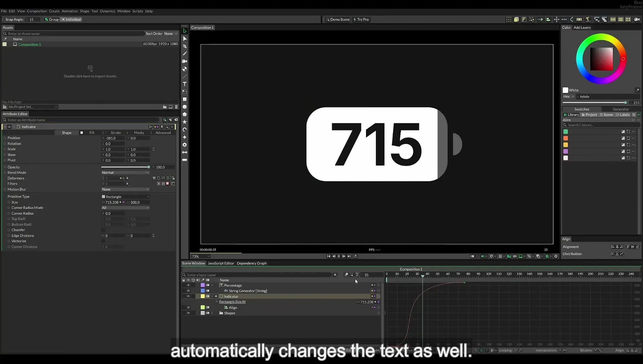Enable Individual snapping mode

pos(71,19)
